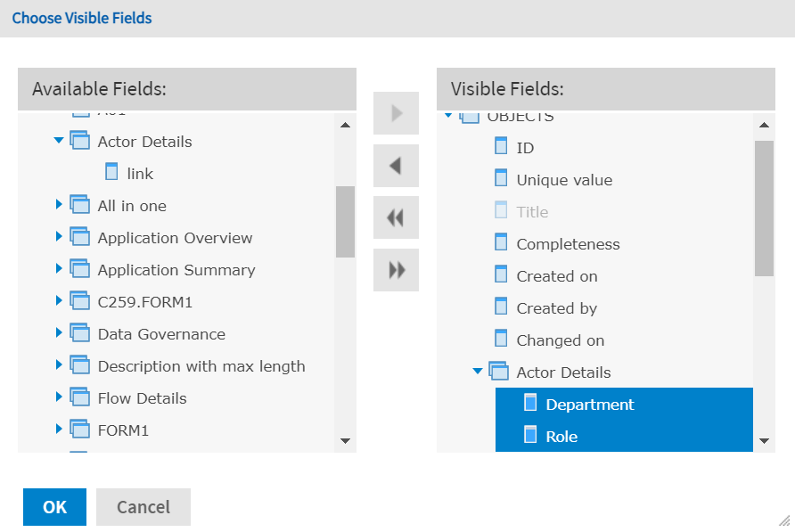Screen dimensions: 795x532
Task: Click the folder icon for Flow Details
Action: pos(80,397)
